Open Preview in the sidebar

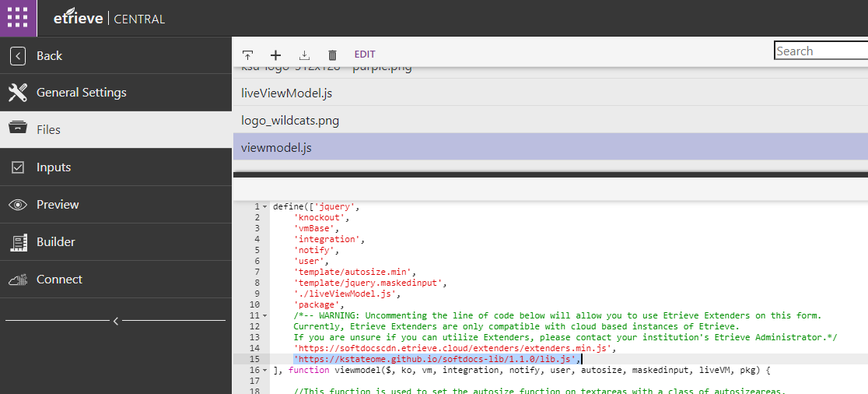116,205
